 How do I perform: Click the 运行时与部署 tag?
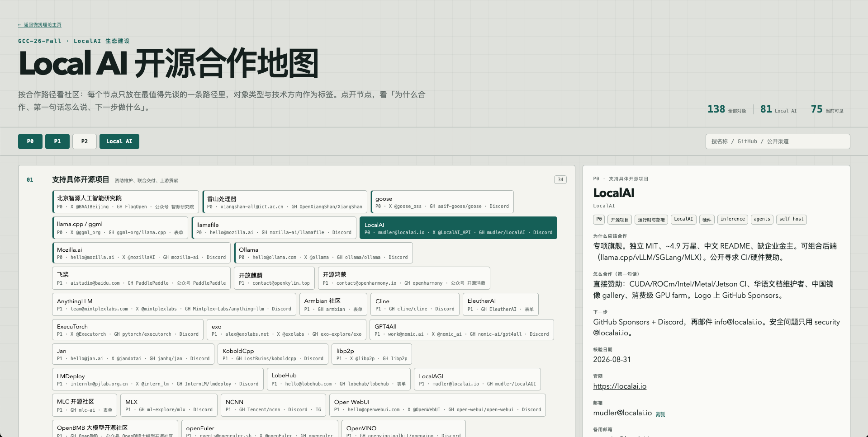tap(651, 220)
